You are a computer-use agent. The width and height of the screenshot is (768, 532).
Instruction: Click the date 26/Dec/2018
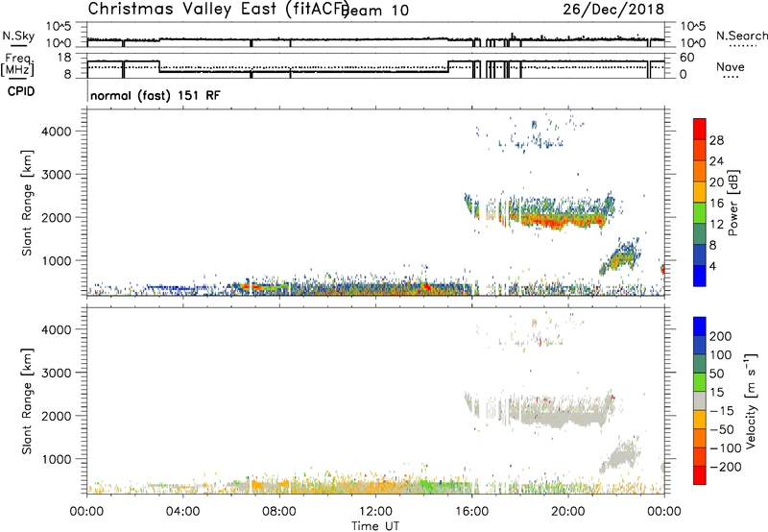613,10
